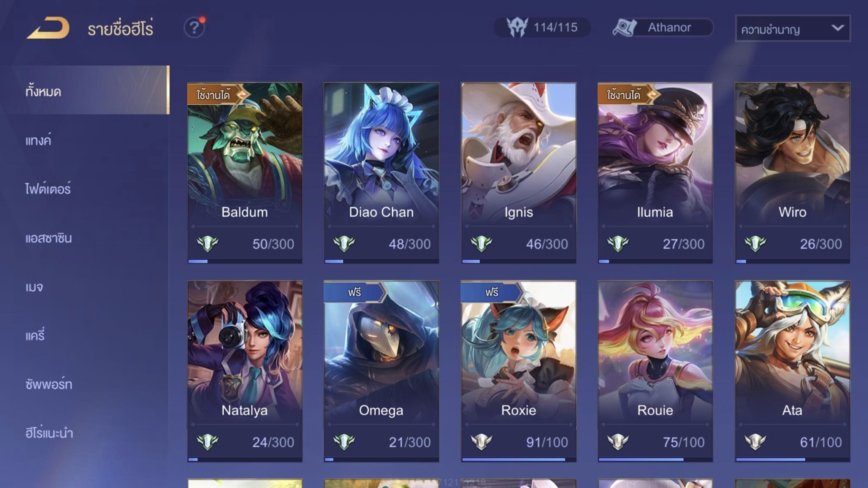This screenshot has width=868, height=488.
Task: Tap Ilumia's green proficiency badge icon
Action: point(618,244)
